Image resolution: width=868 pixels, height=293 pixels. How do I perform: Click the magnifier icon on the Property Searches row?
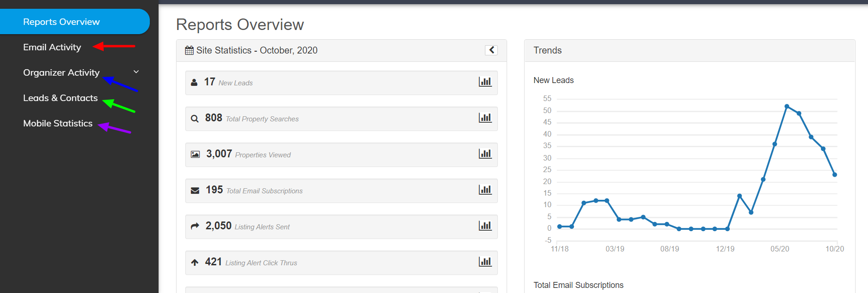pos(195,119)
